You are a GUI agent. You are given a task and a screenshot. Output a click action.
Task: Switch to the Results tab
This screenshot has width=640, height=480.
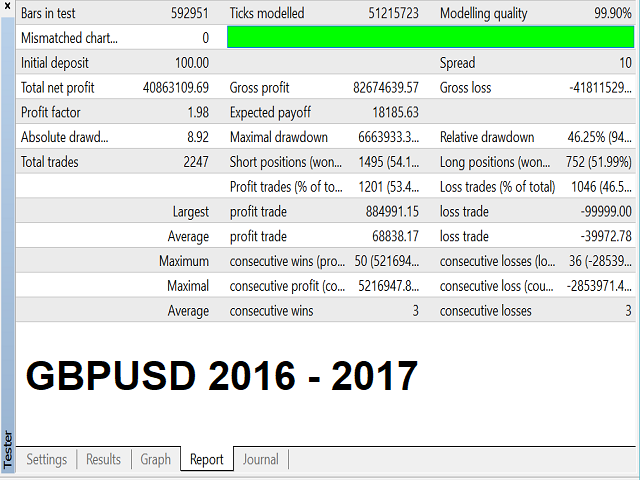103,460
